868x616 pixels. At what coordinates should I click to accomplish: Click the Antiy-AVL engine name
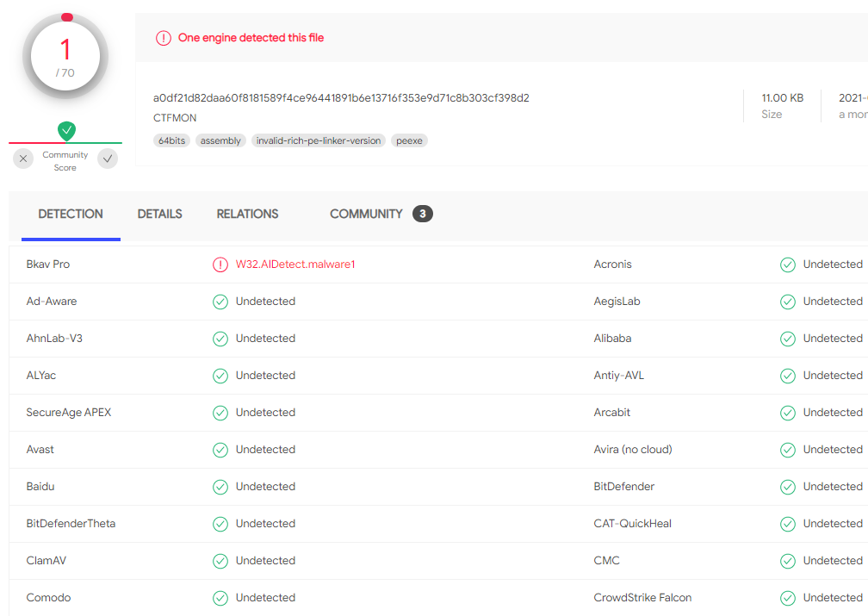coord(619,376)
